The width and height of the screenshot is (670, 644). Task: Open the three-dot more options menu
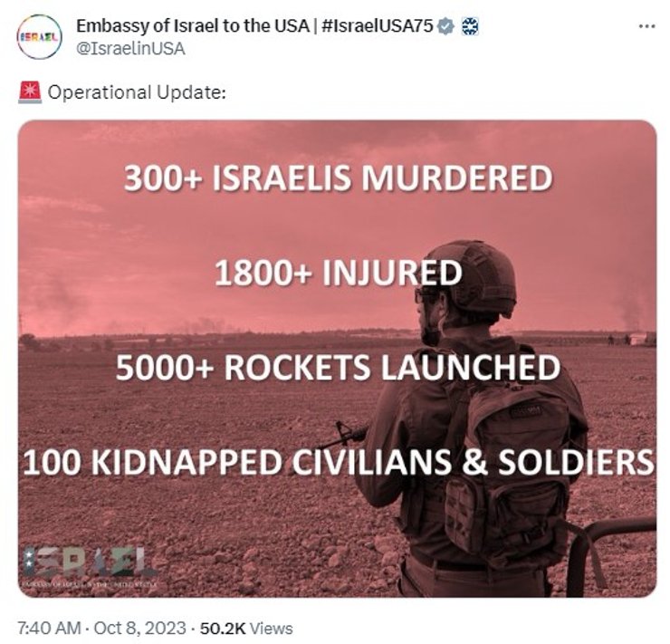(x=646, y=26)
